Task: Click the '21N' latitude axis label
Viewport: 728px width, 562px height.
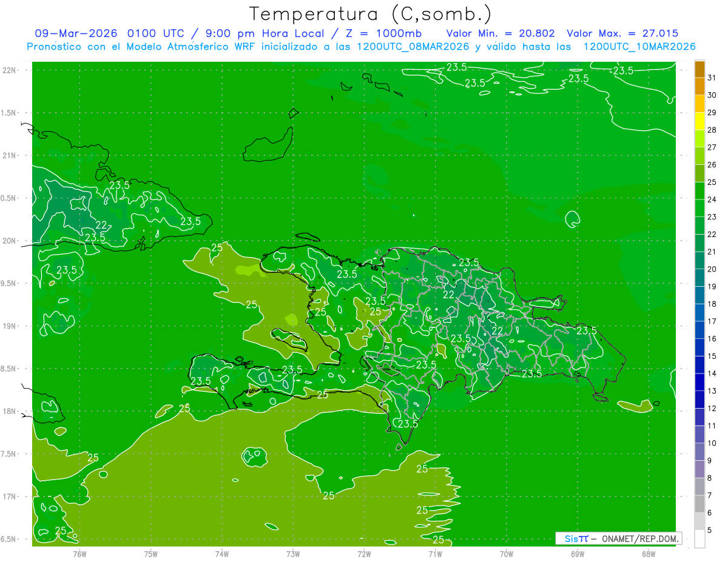Action: pos(10,155)
